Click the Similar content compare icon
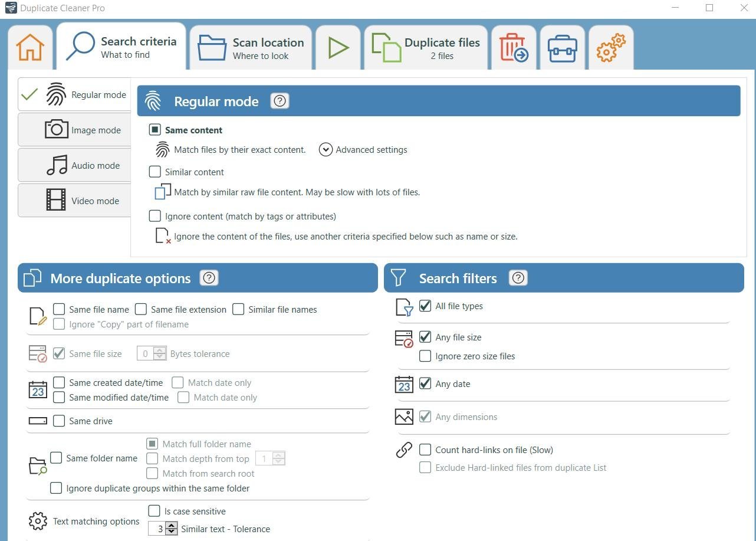Image resolution: width=756 pixels, height=541 pixels. click(163, 192)
